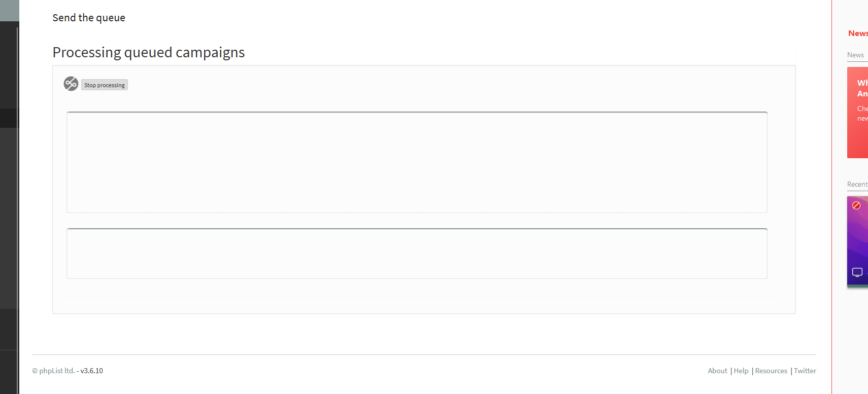Open the red news announcement card
The width and height of the screenshot is (868, 394).
tap(857, 113)
